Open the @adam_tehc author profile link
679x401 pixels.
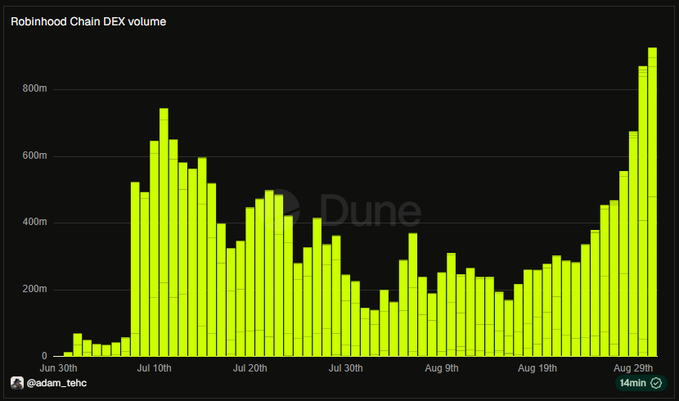click(x=56, y=383)
